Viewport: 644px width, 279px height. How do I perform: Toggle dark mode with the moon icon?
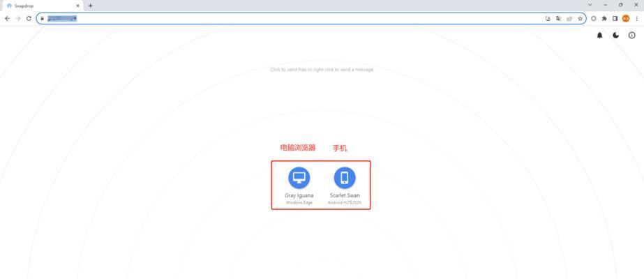coord(615,36)
